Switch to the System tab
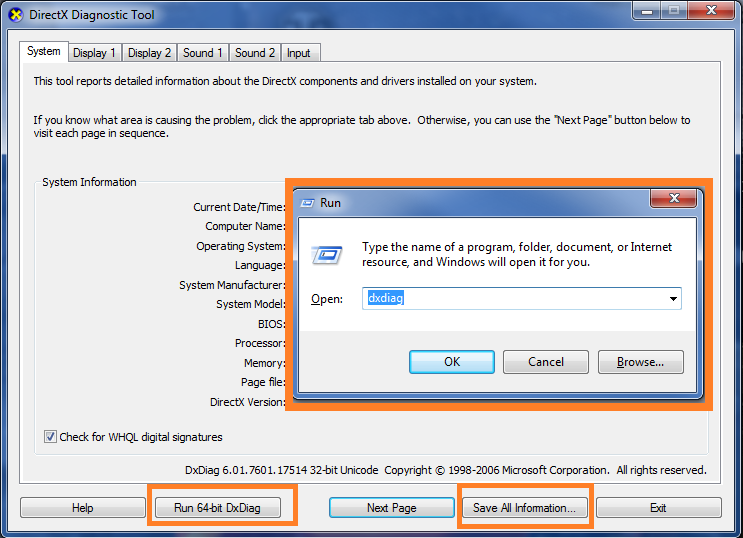 (44, 51)
